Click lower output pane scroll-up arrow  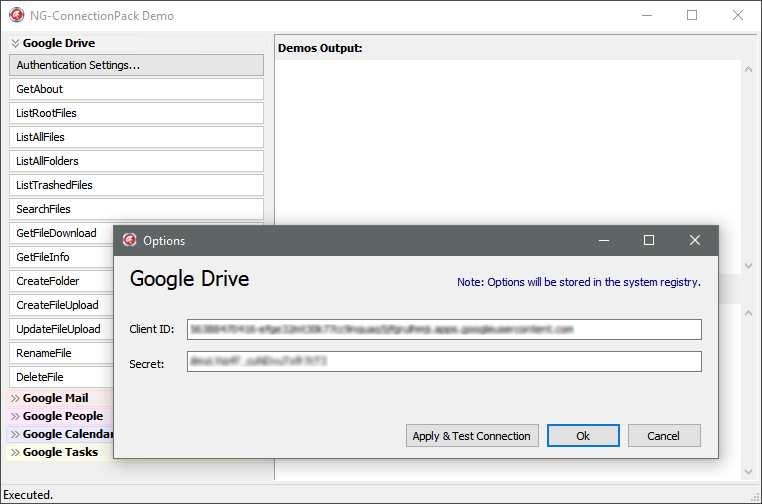point(748,313)
